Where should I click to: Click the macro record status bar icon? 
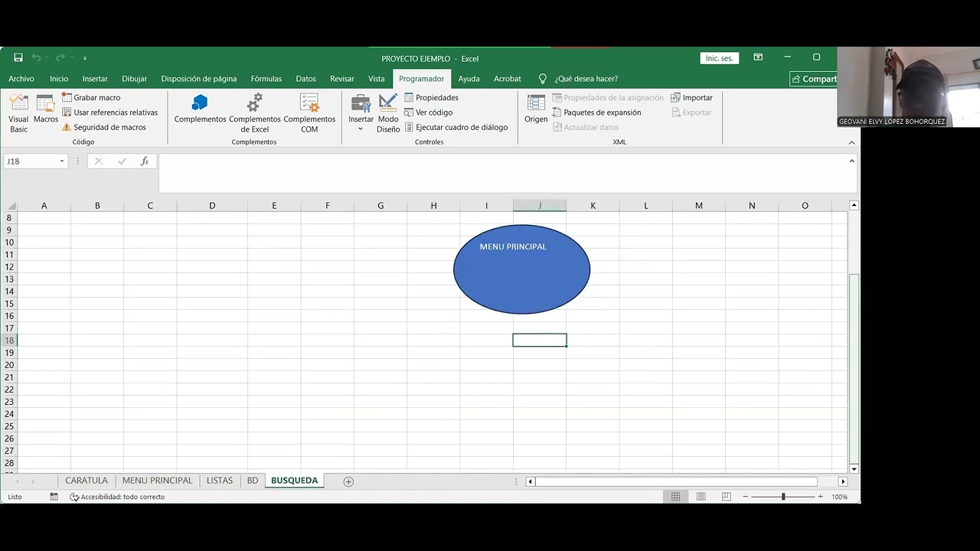[54, 497]
